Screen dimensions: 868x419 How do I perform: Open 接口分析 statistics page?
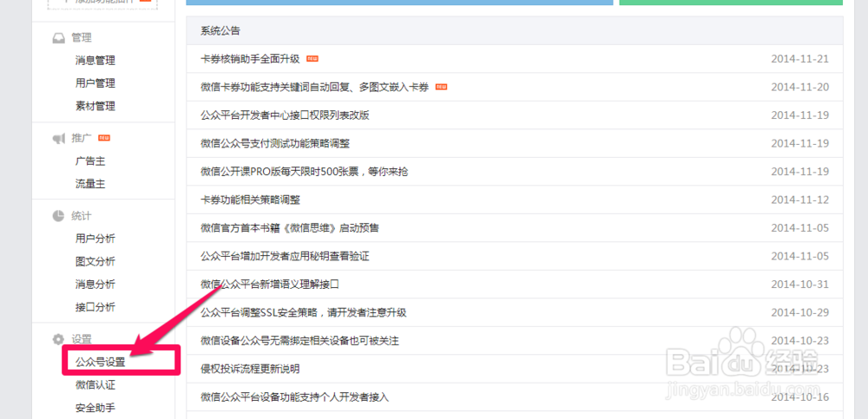(x=95, y=306)
